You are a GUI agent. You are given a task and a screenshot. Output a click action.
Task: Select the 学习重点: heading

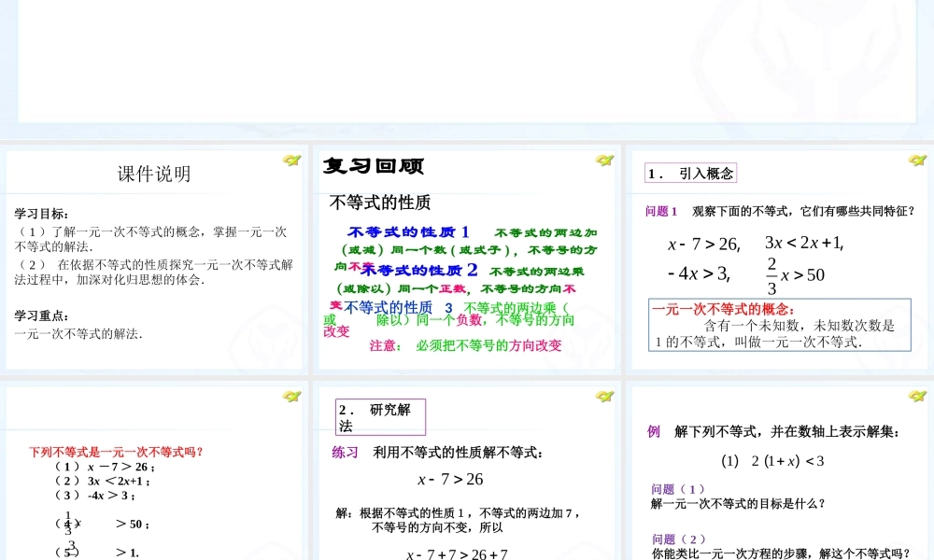point(42,316)
